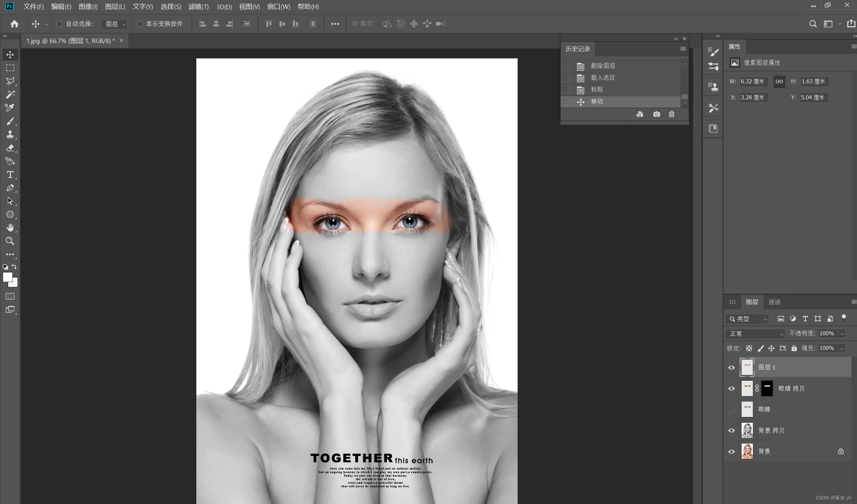Select the Zoom tool

(x=10, y=241)
